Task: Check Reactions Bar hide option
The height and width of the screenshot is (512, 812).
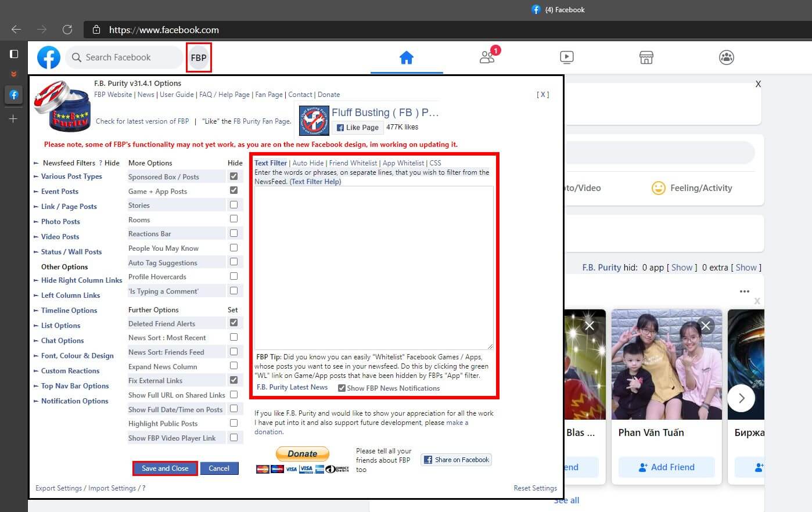Action: pyautogui.click(x=233, y=233)
